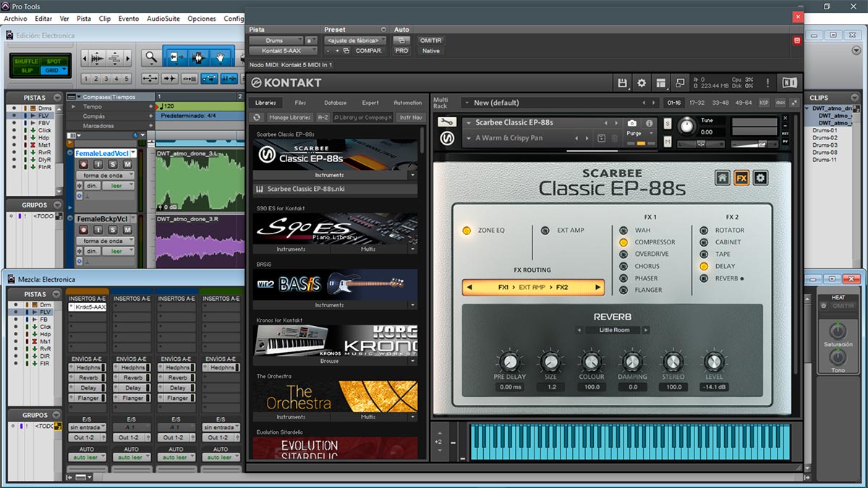This screenshot has height=488, width=868.
Task: Click the FX ROUTING selector bar
Action: [533, 287]
